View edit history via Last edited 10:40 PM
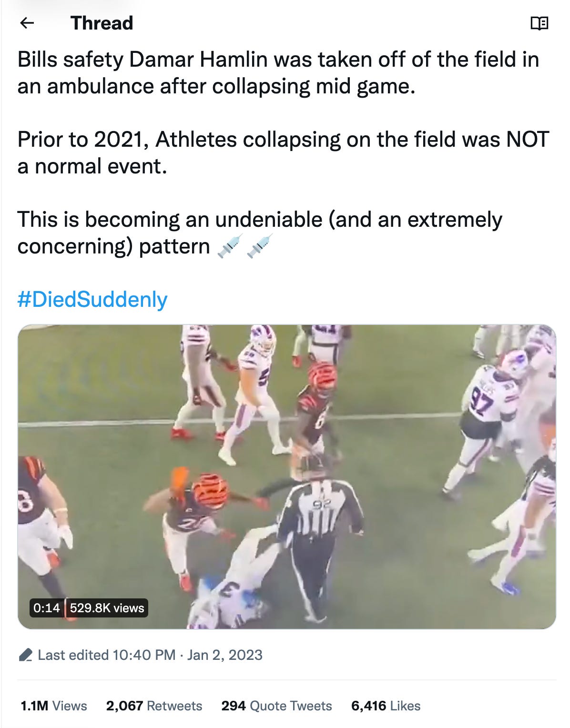Viewport: 570px width, 728px height. click(107, 655)
